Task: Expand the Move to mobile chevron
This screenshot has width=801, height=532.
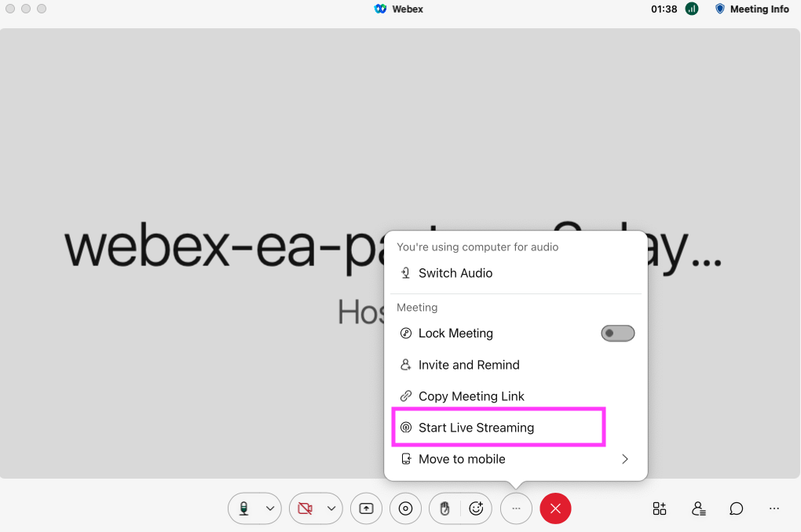Action: [x=625, y=459]
